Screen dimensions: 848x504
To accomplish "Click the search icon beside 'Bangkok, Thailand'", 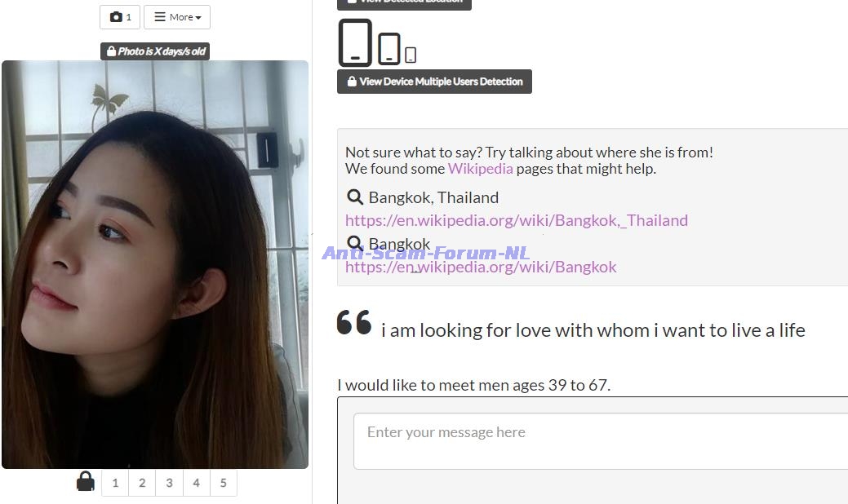I will coord(355,197).
